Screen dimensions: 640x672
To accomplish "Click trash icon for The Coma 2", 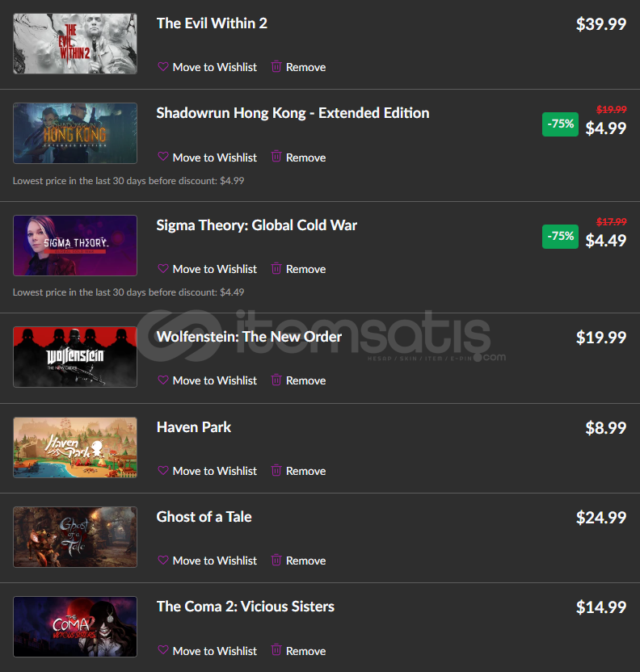I will [276, 649].
